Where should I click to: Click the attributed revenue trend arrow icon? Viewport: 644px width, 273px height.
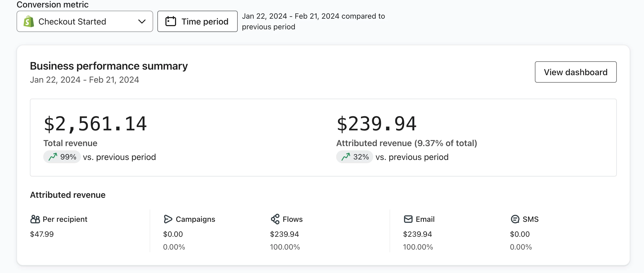(346, 157)
